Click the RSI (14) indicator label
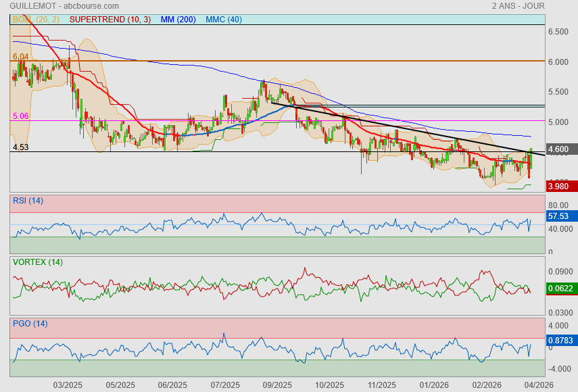The image size is (578, 392). [28, 200]
